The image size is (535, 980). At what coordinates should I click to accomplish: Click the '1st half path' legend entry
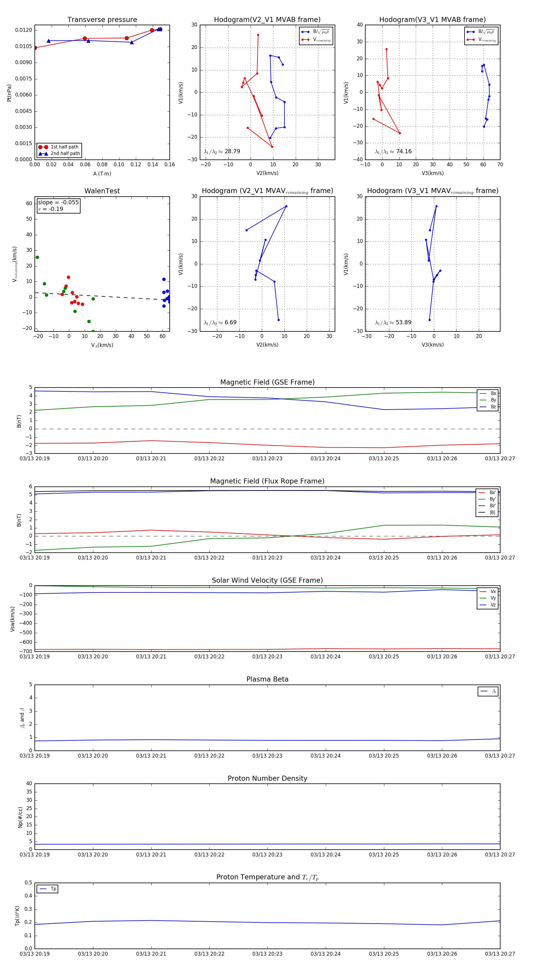point(59,147)
